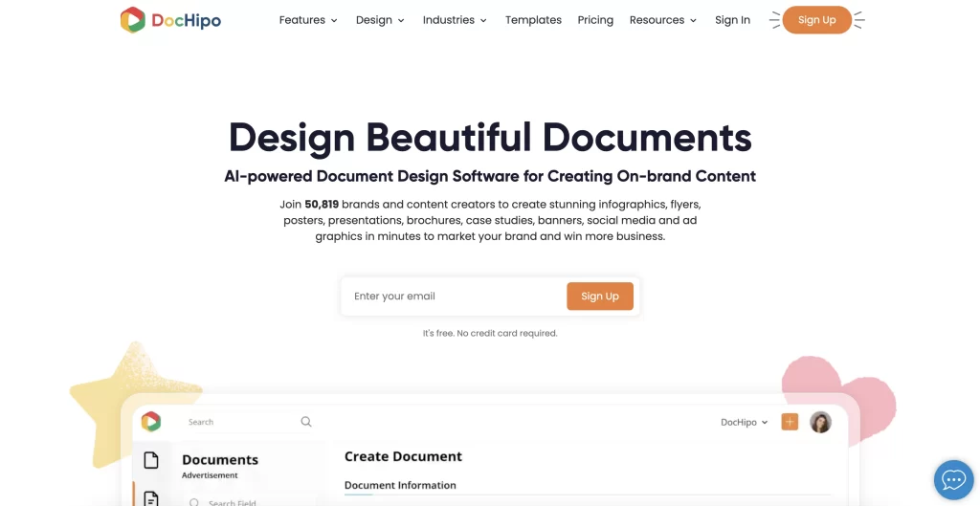Expand the Industries dropdown
Viewport: 980px width, 506px height.
(455, 20)
